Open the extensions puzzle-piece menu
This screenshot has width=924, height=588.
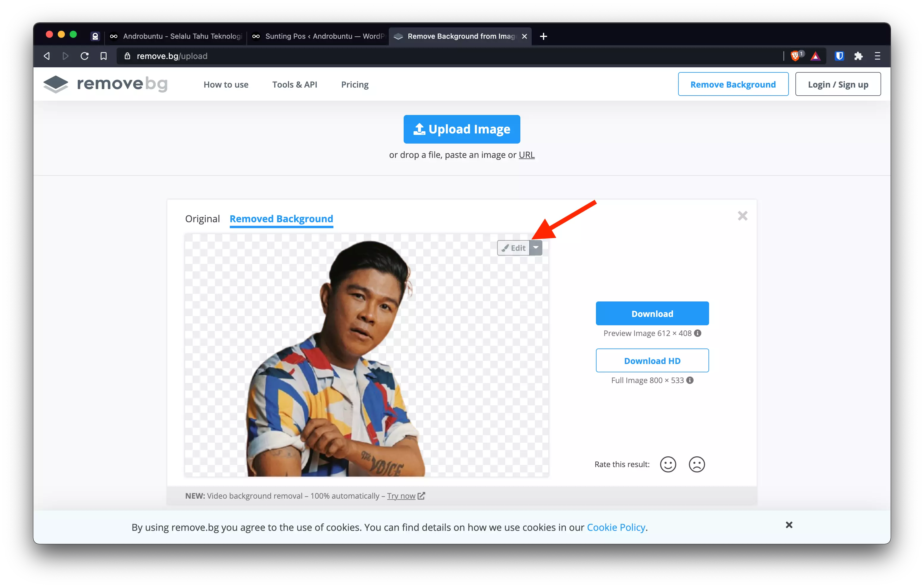(859, 56)
